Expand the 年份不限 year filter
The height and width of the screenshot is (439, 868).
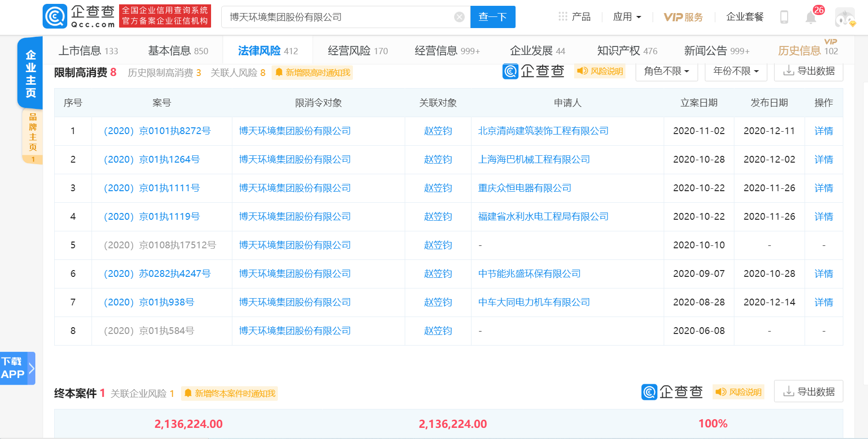(x=736, y=71)
